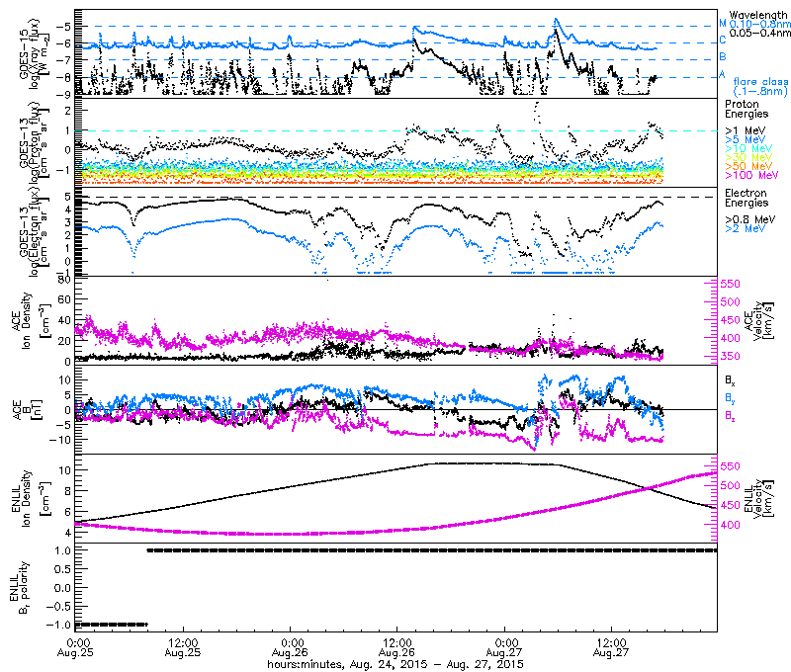Click the "flare class (.1-.8nm)" annotation
Viewport: 791px width, 672px height.
point(760,86)
